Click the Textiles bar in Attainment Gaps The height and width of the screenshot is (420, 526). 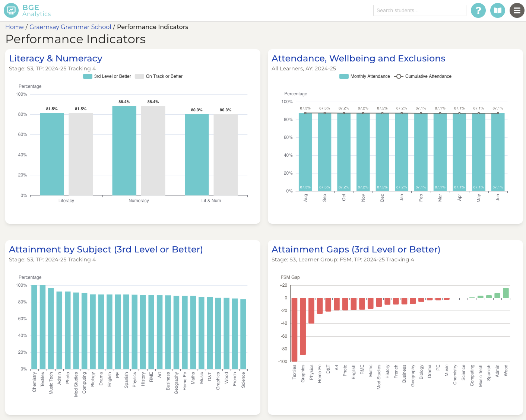294,330
